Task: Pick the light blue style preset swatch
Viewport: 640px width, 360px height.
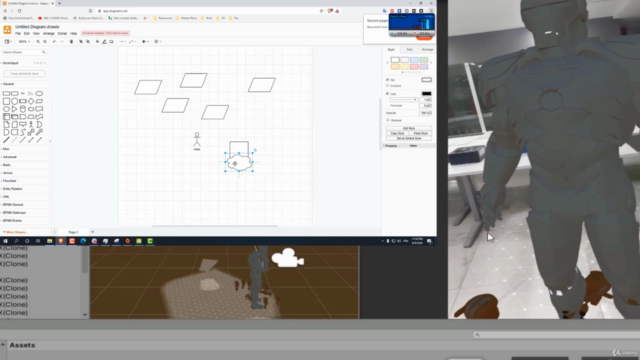Action: 414,60
